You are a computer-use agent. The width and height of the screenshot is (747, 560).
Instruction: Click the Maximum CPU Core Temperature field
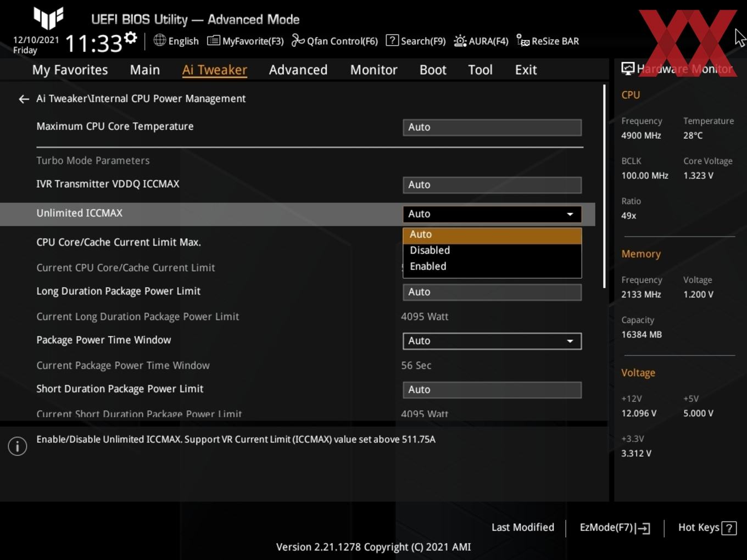(x=492, y=127)
